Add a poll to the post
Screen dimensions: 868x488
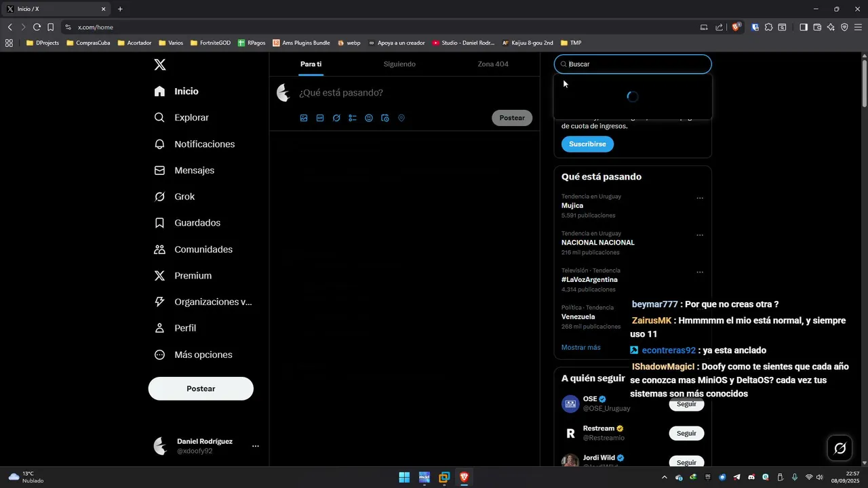[x=353, y=118]
